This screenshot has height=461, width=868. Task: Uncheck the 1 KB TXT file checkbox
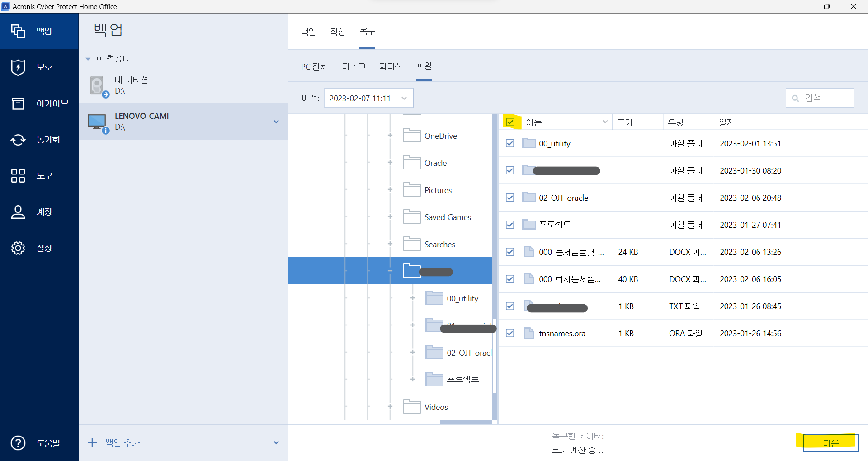510,306
